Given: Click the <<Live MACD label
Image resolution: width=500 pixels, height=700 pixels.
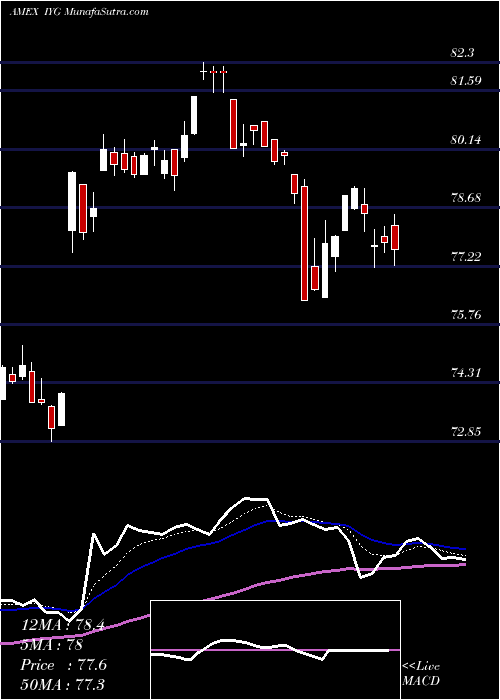Looking at the screenshot, I should (421, 673).
